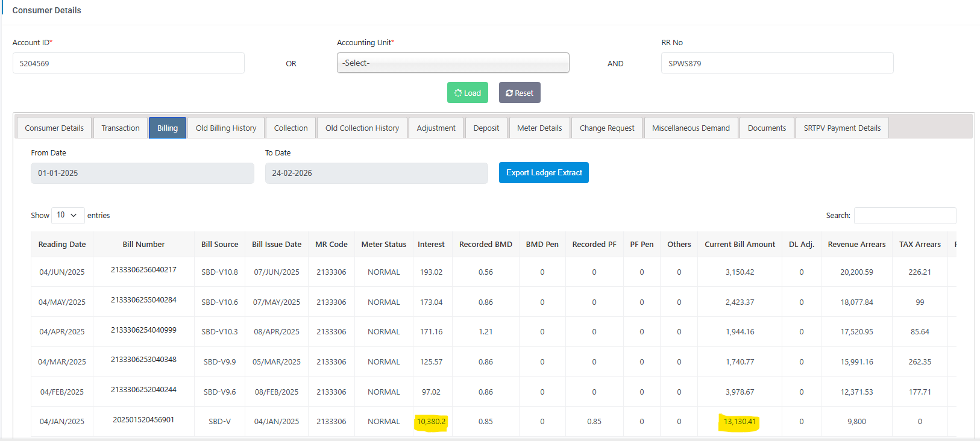
Task: Sort table by Current Bill Amount header
Action: coord(740,245)
